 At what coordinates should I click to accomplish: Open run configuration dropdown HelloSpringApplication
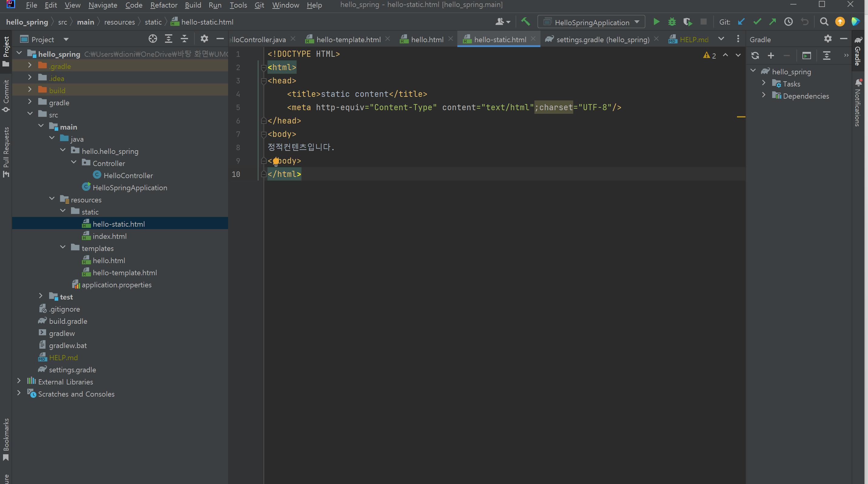(591, 22)
